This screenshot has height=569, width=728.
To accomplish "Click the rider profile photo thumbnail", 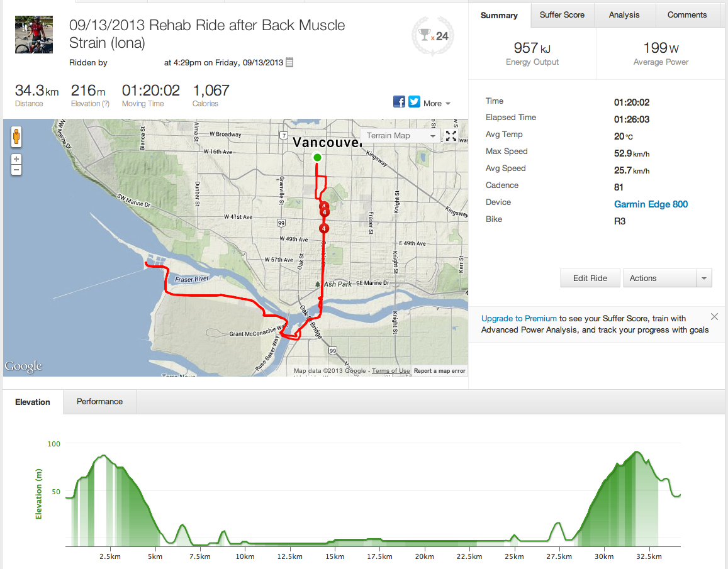I will click(x=30, y=35).
